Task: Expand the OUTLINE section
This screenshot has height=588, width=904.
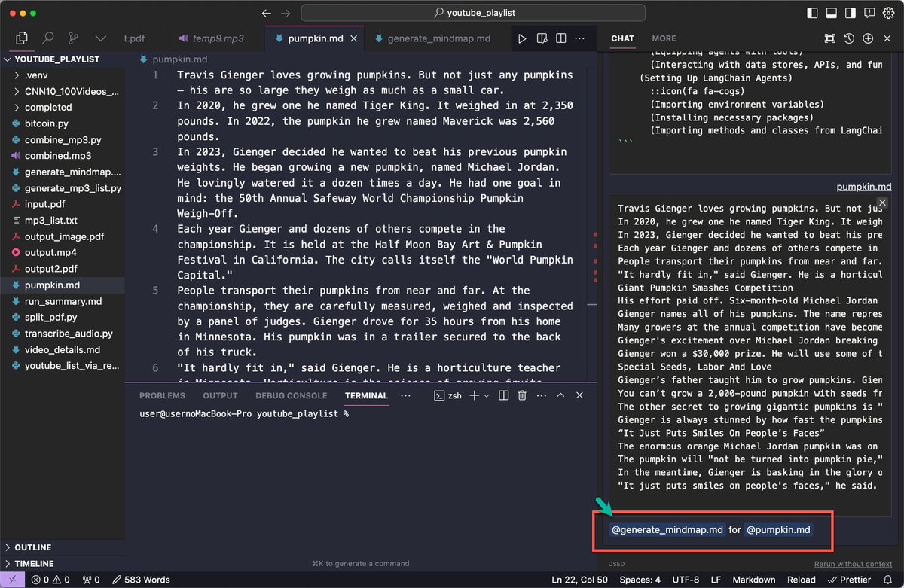Action: click(x=63, y=547)
